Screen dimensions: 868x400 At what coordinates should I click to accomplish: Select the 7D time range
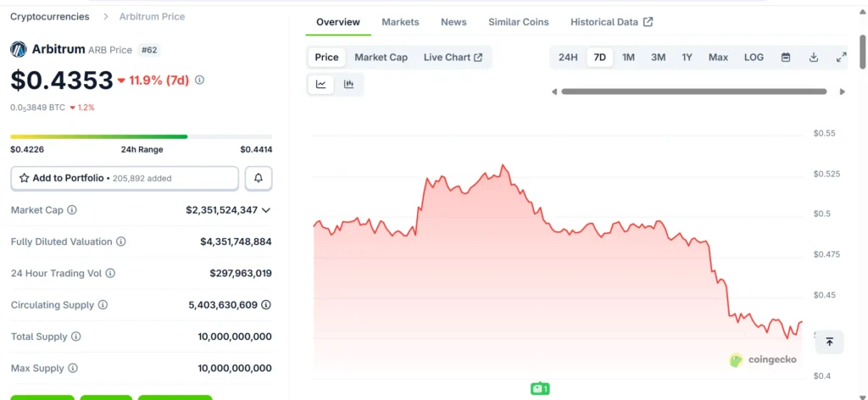click(599, 57)
